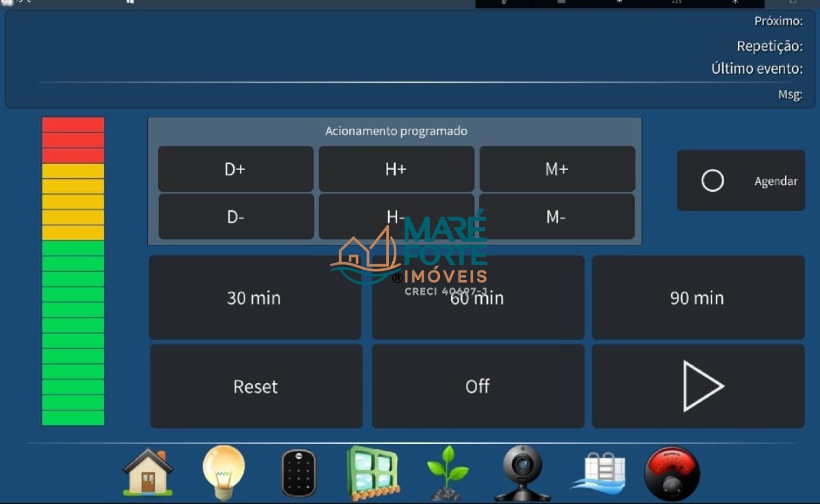Open the door lock keypad icon
820x504 pixels.
(299, 473)
